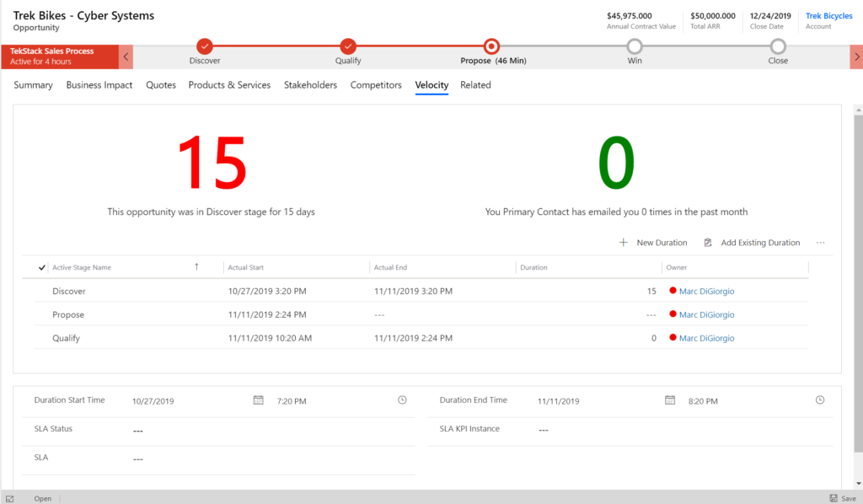Go to the Competitors tab
This screenshot has width=863, height=504.
click(x=376, y=85)
